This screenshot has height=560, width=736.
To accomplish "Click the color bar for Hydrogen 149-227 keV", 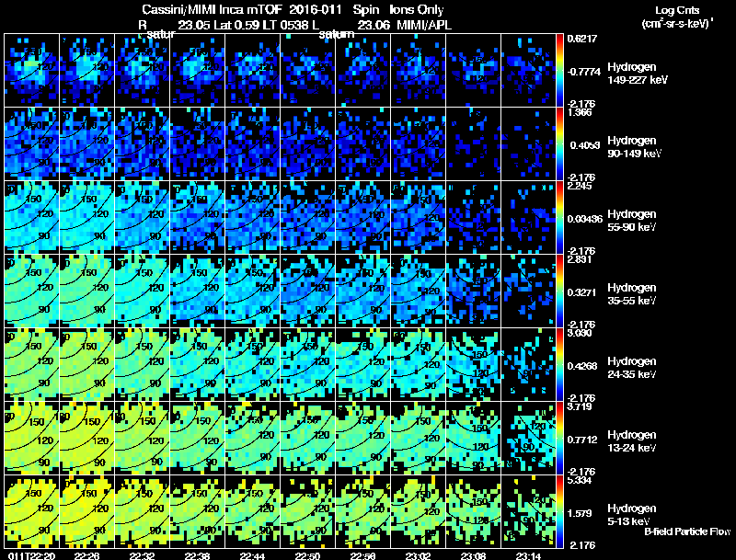I will [561, 70].
